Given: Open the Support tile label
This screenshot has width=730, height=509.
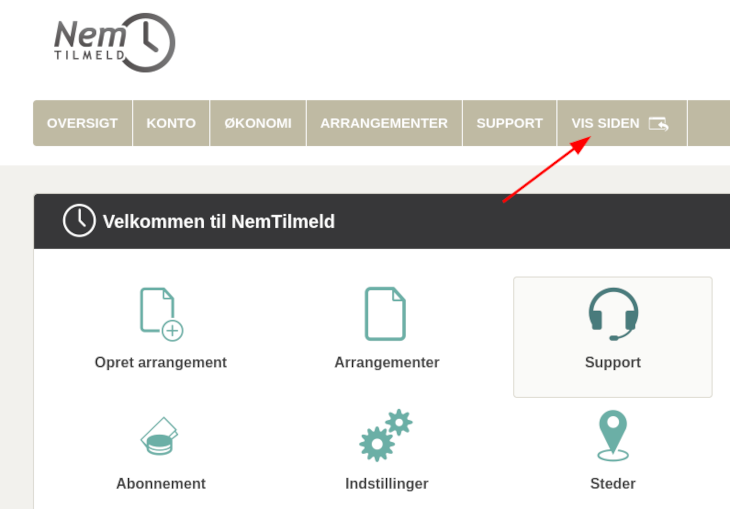Looking at the screenshot, I should coord(613,362).
